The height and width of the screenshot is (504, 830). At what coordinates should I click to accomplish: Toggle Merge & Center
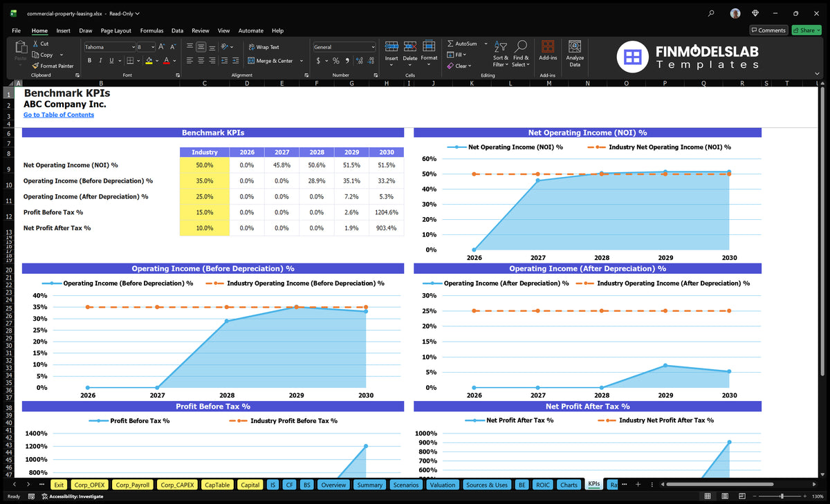[270, 61]
